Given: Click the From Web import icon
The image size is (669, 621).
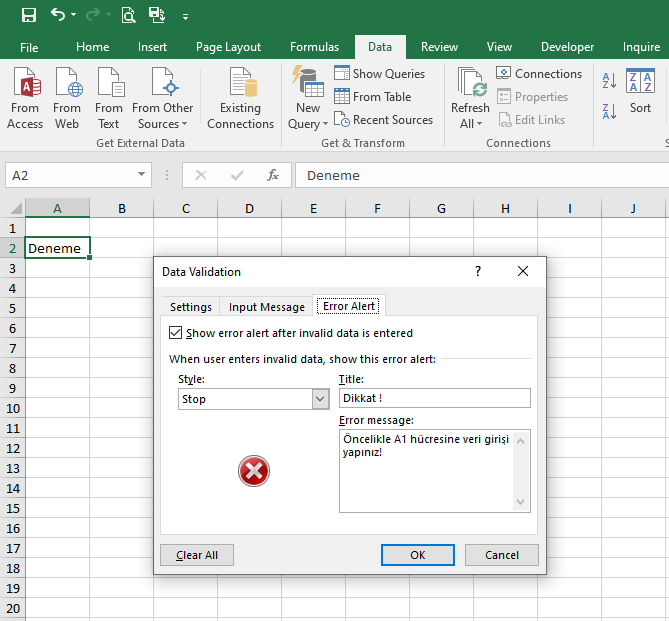Looking at the screenshot, I should pyautogui.click(x=67, y=98).
